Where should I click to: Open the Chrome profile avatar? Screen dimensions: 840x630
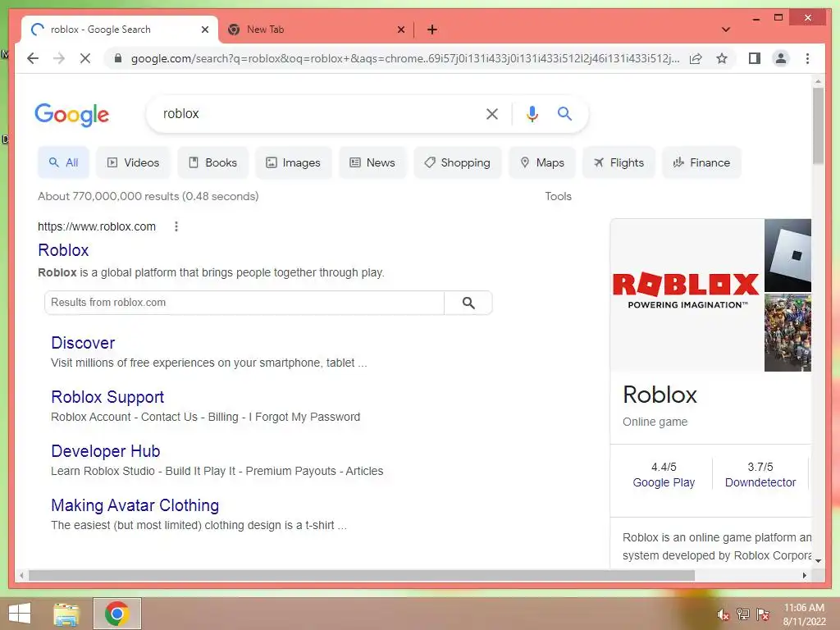tap(781, 58)
